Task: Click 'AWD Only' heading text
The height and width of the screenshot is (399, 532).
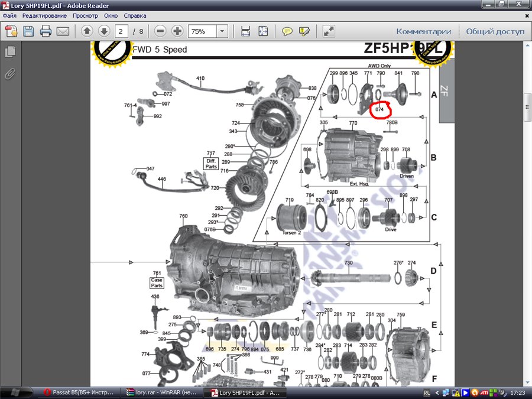Action: (x=379, y=66)
